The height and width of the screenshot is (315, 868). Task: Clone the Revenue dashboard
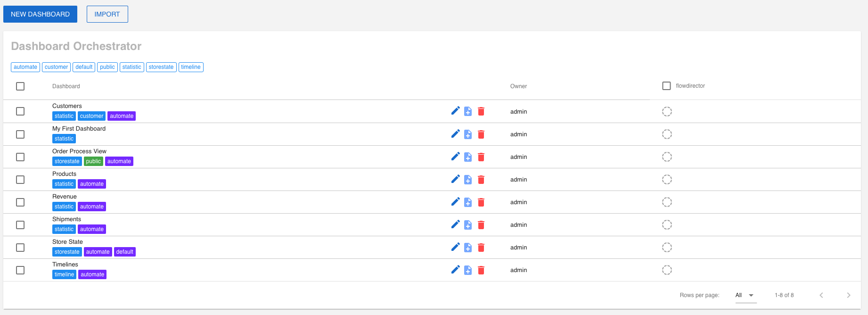click(x=468, y=202)
